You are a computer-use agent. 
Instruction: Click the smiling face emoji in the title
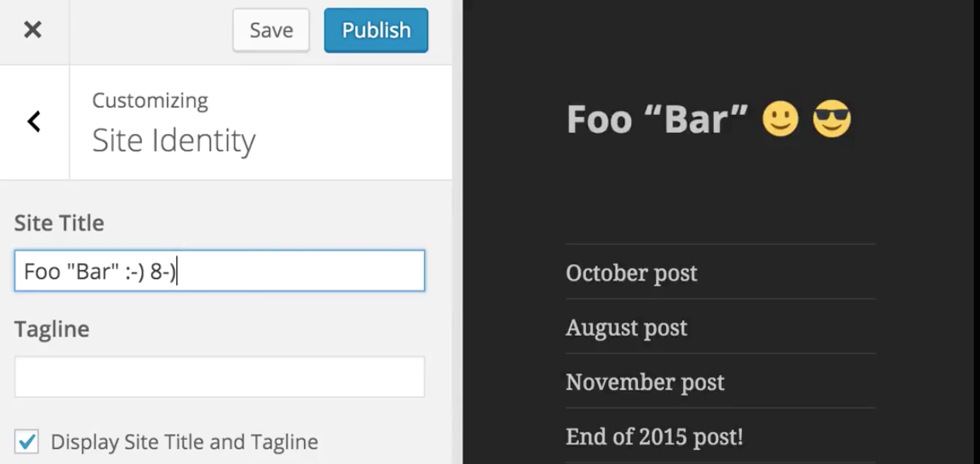[x=780, y=118]
